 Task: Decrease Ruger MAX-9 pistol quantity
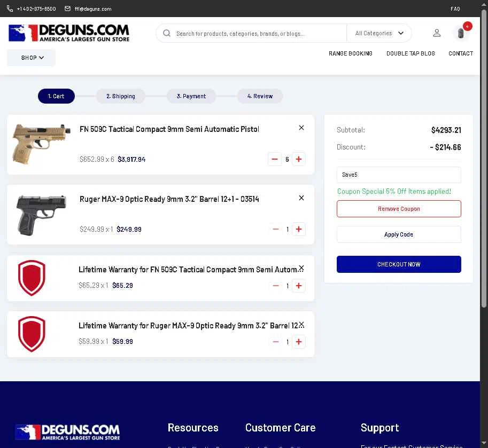point(275,229)
